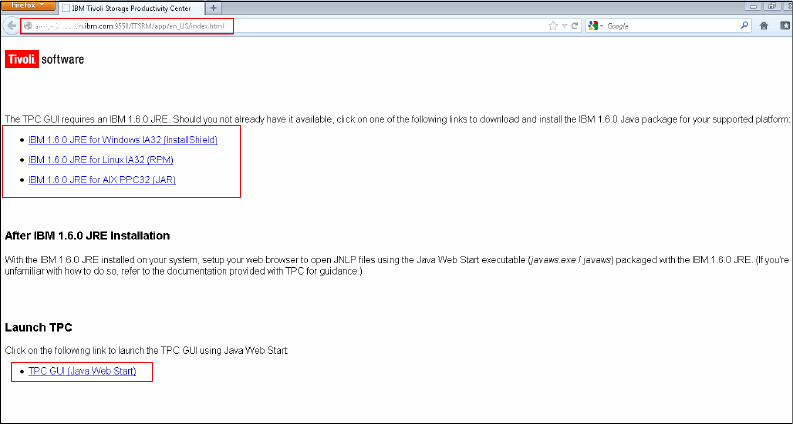Open a new tab with plus button

tap(214, 7)
